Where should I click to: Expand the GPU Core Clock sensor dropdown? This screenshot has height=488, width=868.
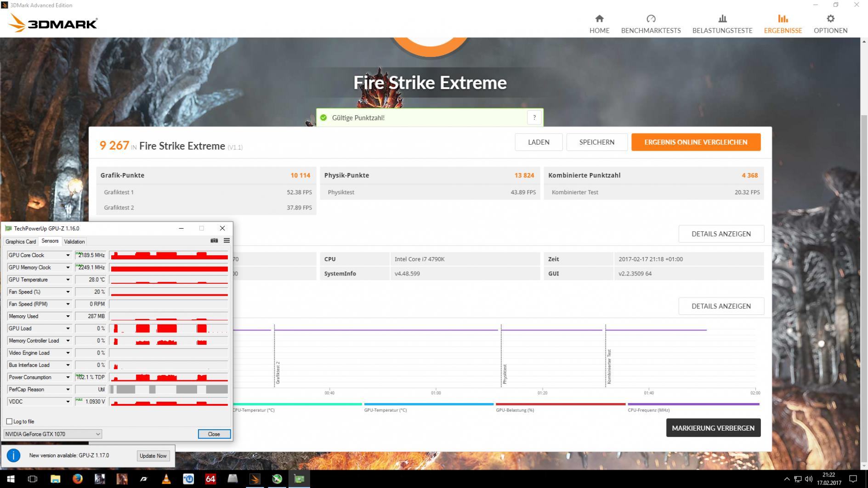(x=68, y=255)
